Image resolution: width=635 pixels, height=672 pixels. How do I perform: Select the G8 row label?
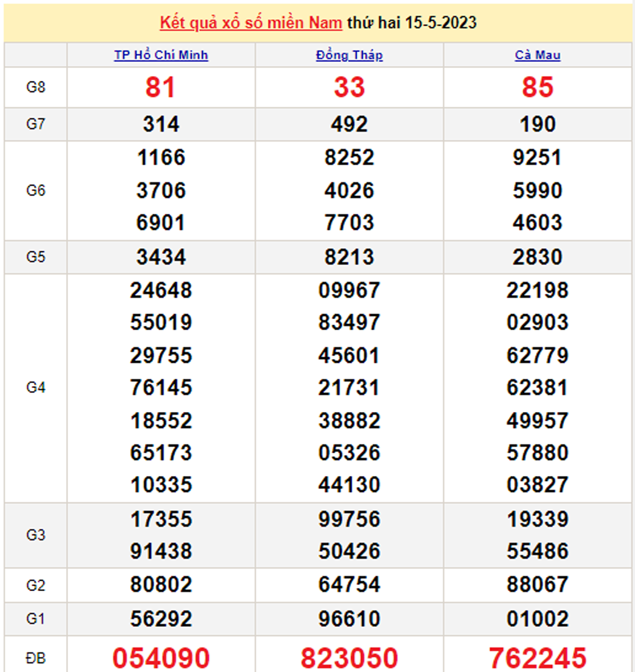(36, 87)
